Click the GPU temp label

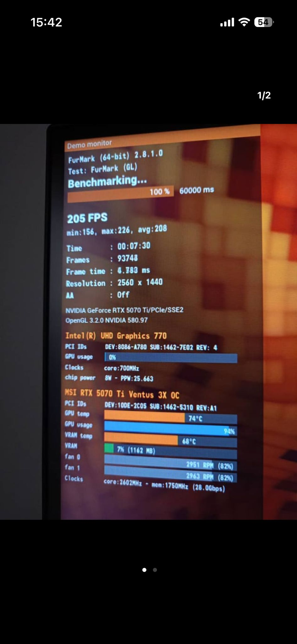coord(77,414)
